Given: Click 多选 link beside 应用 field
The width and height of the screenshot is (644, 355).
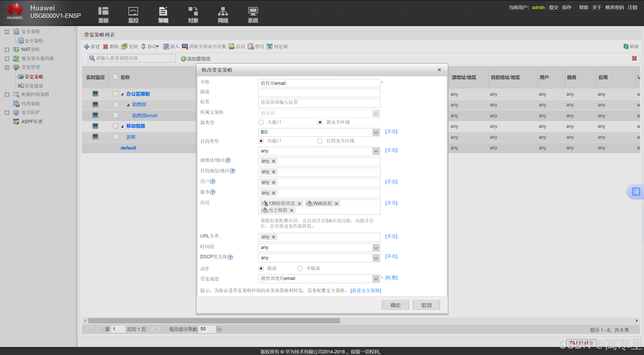Looking at the screenshot, I should (391, 203).
